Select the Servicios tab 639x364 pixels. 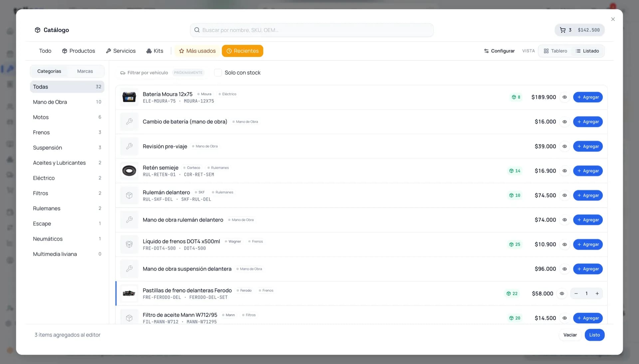coord(121,51)
